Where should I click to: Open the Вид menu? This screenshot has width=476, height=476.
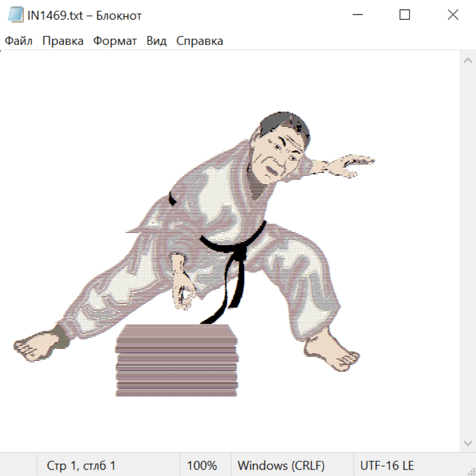(156, 41)
